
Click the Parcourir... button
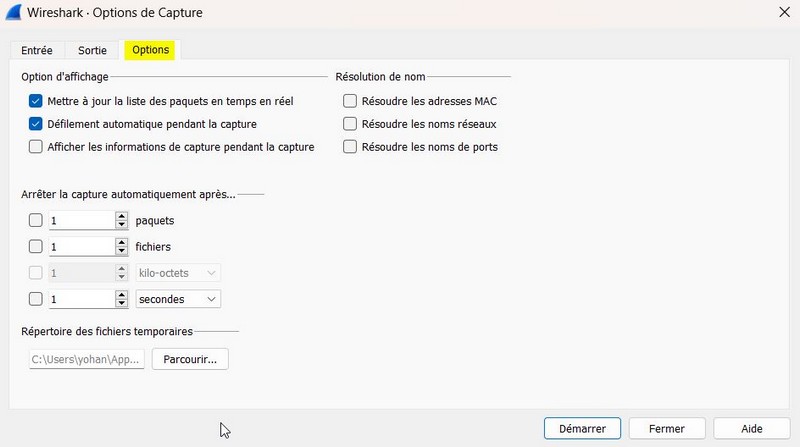pos(190,359)
